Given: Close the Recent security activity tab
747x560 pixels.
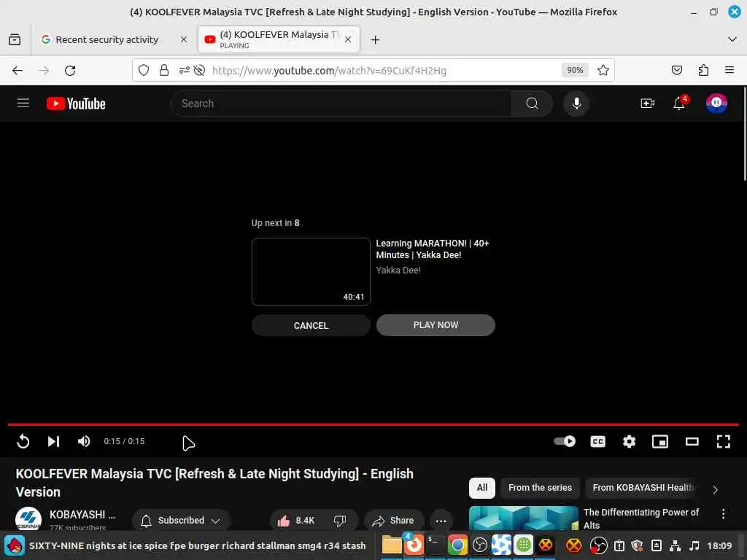Looking at the screenshot, I should (x=183, y=39).
